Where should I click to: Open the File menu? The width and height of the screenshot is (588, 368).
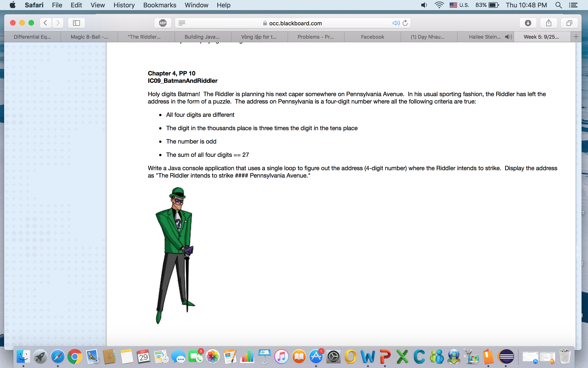[x=57, y=5]
